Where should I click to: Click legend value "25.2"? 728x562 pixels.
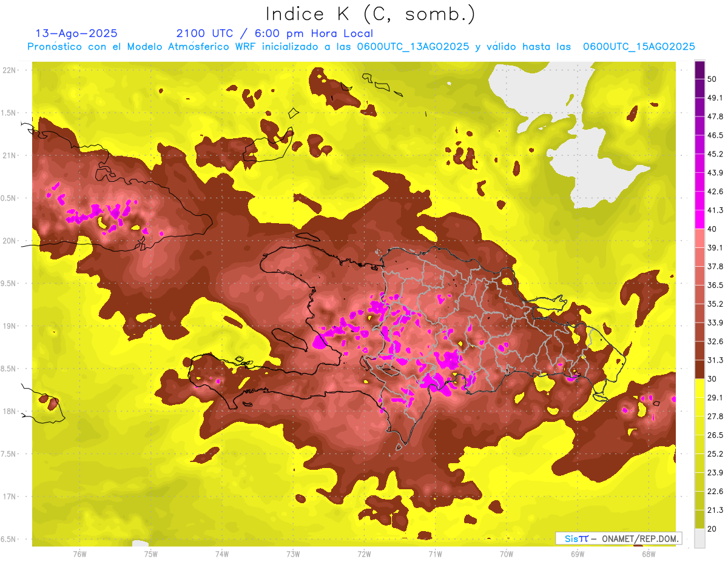pos(715,454)
